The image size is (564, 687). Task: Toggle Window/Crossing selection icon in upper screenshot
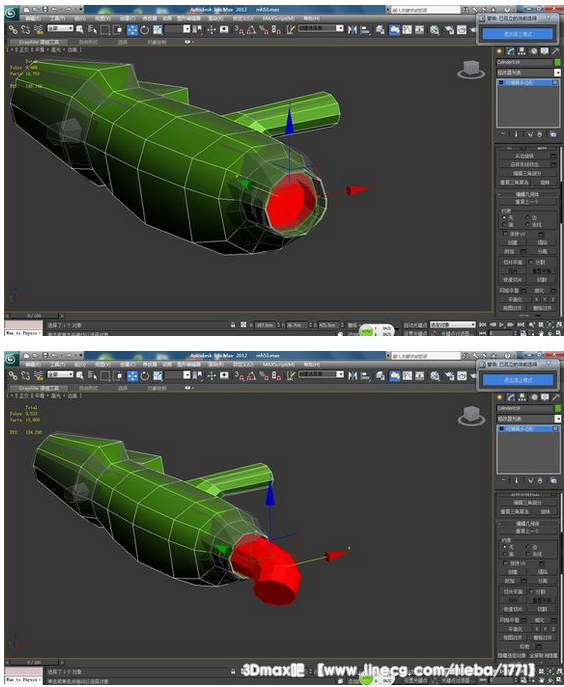coord(117,29)
